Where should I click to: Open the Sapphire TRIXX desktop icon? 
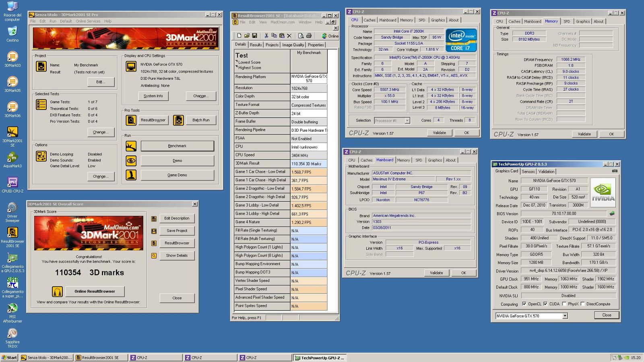point(12,338)
